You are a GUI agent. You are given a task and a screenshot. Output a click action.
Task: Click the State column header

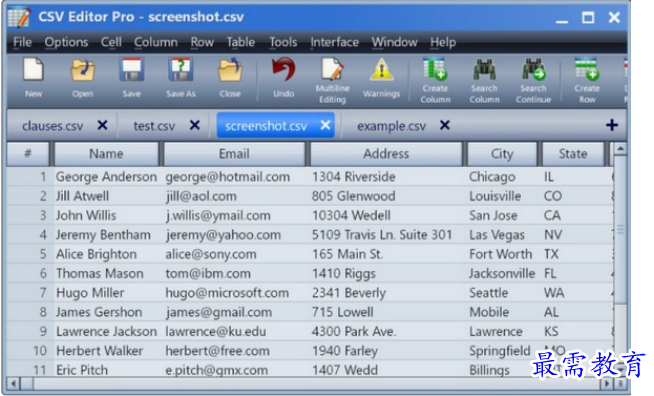point(573,154)
